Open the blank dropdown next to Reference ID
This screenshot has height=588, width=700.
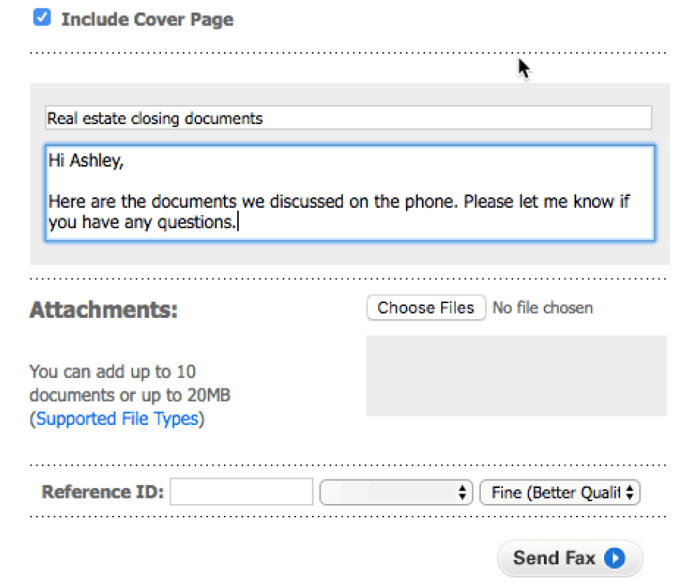point(396,493)
